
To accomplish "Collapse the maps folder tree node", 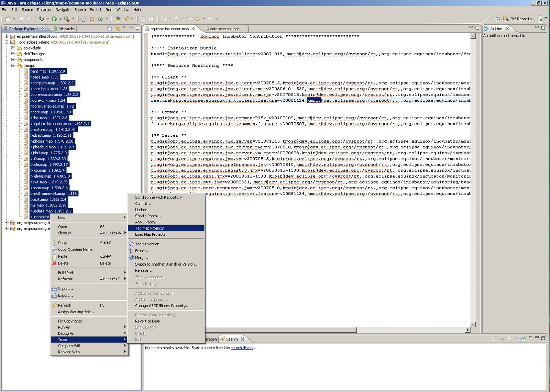I will 13,65.
